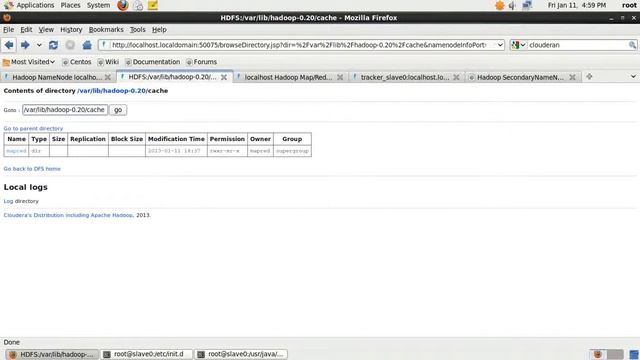
Task: Click the search box containing clouderan
Action: point(578,45)
